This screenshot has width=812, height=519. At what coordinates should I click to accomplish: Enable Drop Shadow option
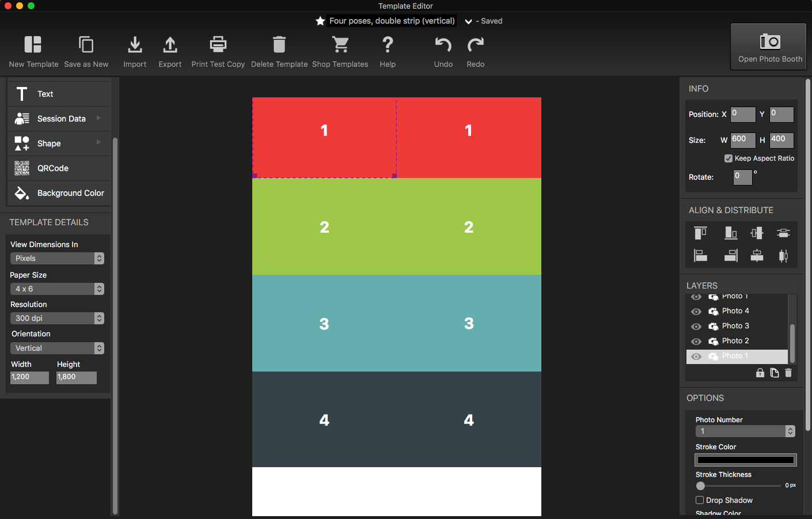point(700,500)
